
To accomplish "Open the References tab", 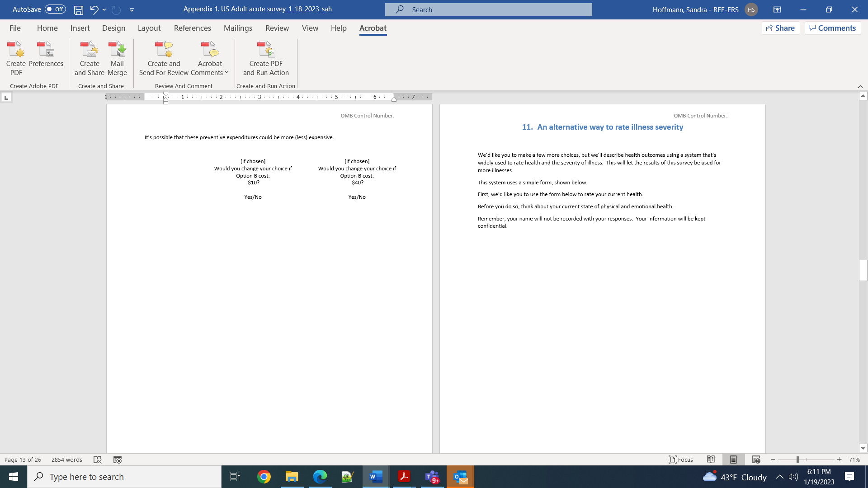I will click(x=192, y=28).
